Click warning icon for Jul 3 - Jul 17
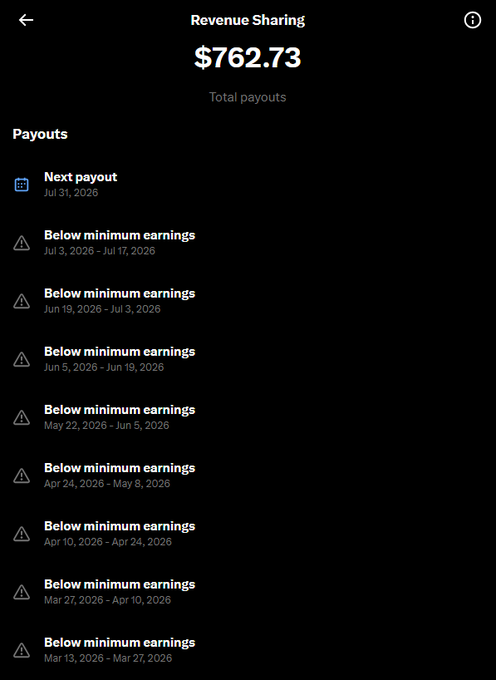The width and height of the screenshot is (496, 680). pyautogui.click(x=22, y=243)
